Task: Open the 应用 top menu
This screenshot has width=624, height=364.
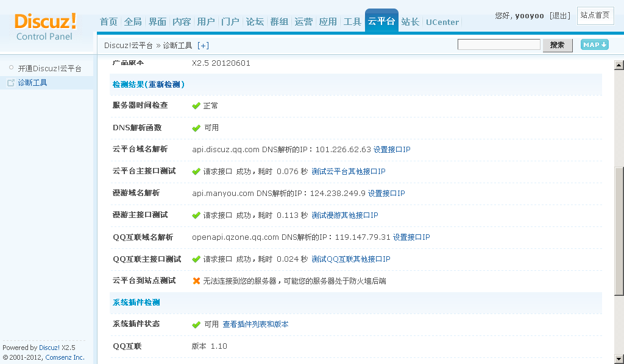Action: coord(328,22)
